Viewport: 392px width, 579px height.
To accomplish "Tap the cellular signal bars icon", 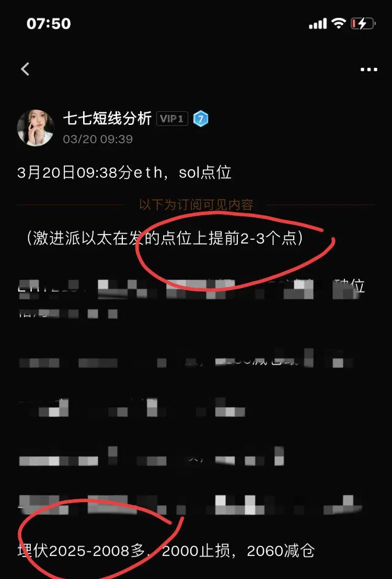I will pos(318,24).
